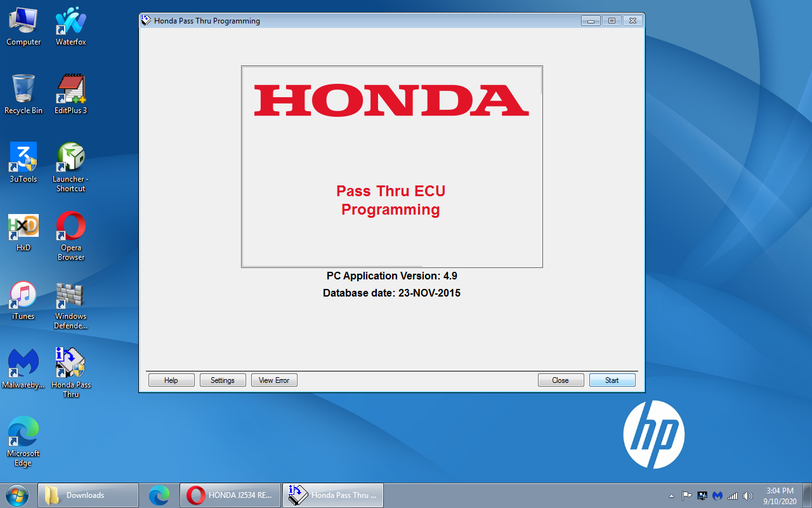812x508 pixels.
Task: Open the Settings button
Action: 223,380
